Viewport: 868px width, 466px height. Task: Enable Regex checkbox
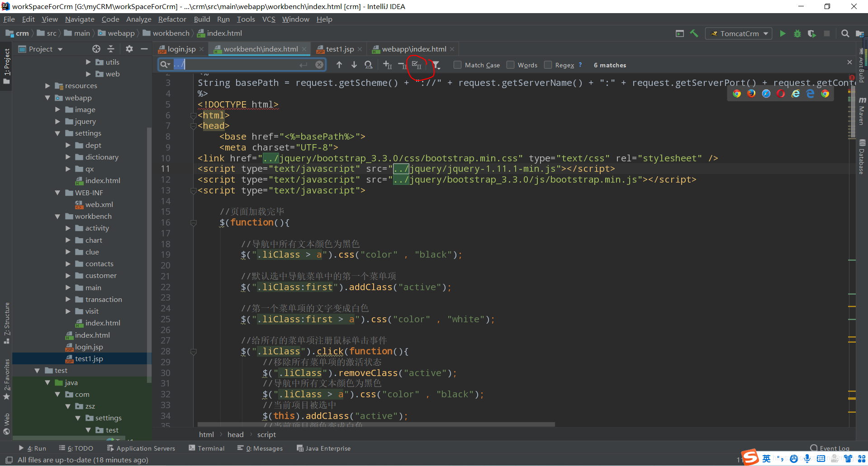tap(548, 65)
